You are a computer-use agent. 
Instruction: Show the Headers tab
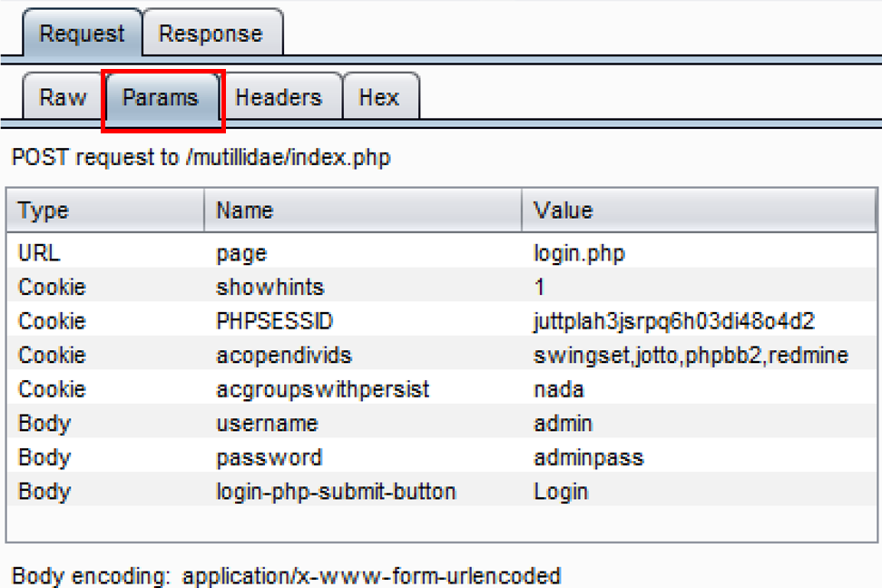tap(279, 97)
